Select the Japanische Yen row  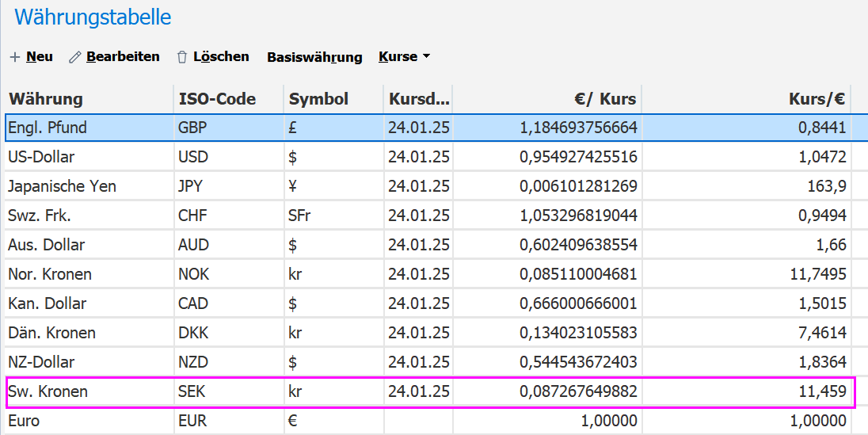(x=62, y=186)
